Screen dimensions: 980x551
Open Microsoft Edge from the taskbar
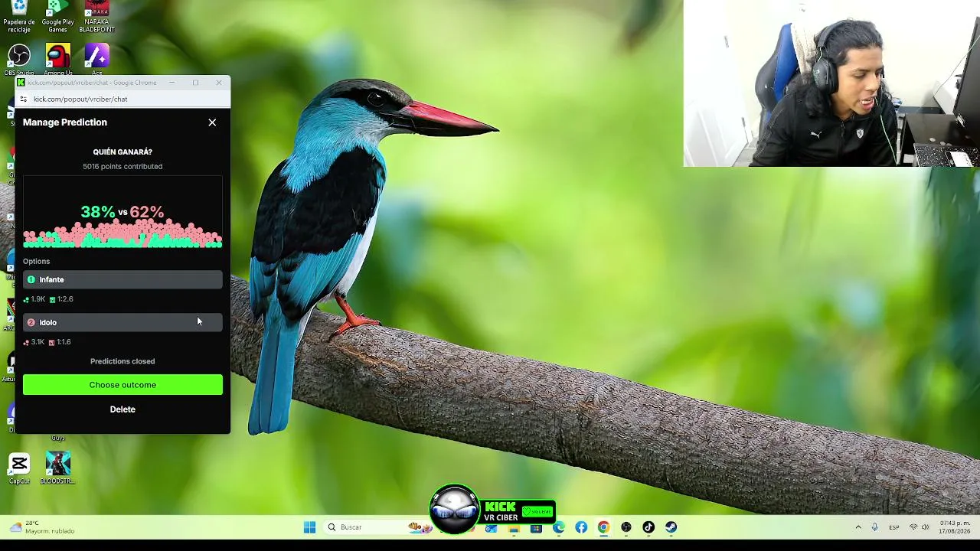coord(559,527)
